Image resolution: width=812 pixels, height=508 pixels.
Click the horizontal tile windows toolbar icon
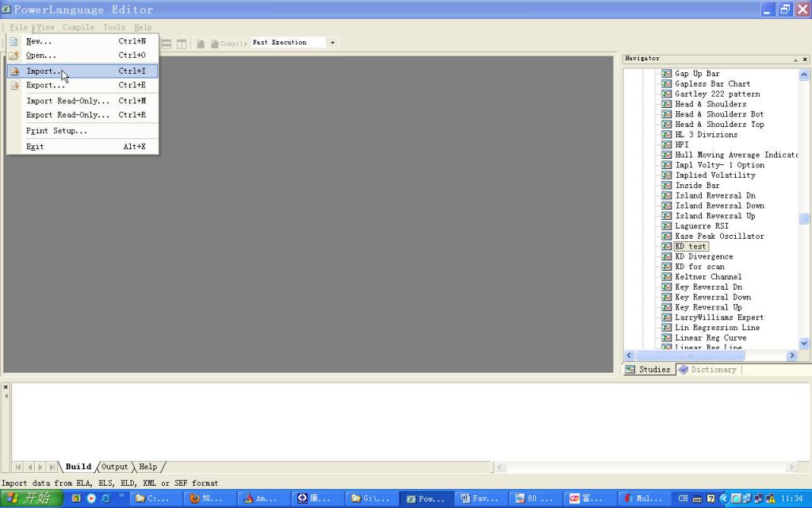167,44
